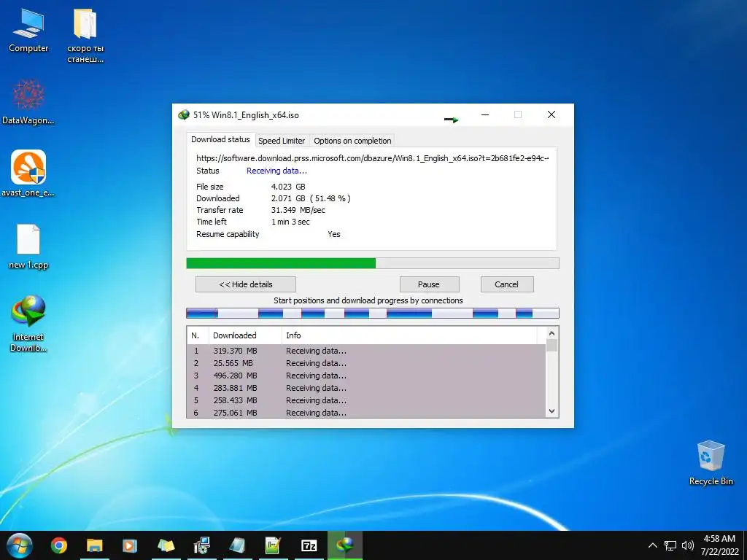Screen dimensions: 747x560
Task: Select connection row 6 with 275.061 MB
Action: pos(366,413)
